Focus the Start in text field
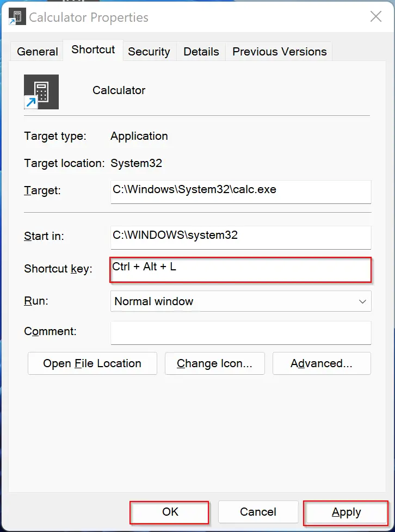Screen dimensions: 395x532 point(241,238)
